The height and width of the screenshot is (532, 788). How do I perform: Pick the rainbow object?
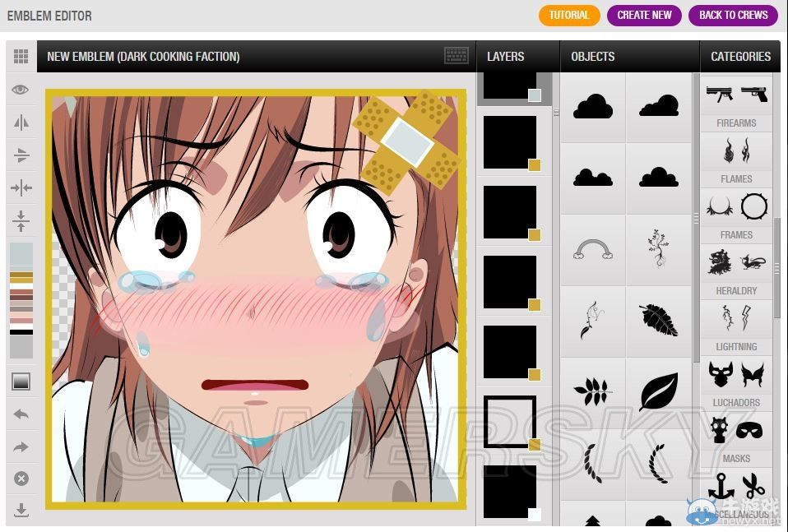click(x=592, y=250)
